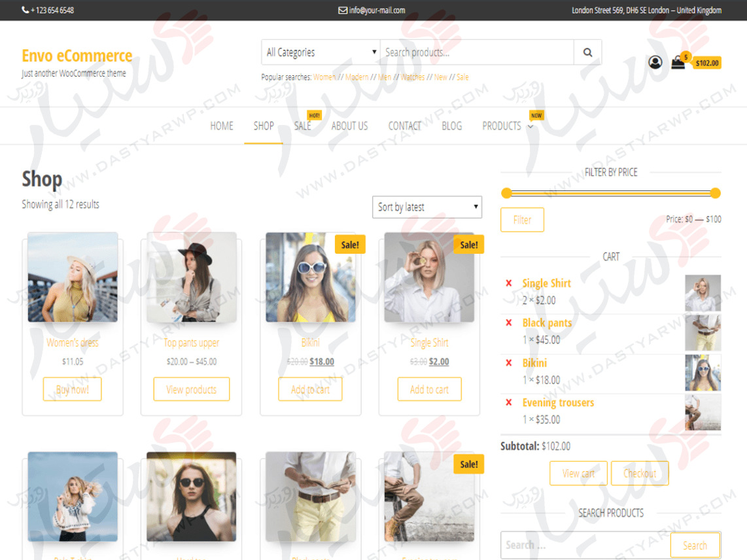Click the search magnifier button
The height and width of the screenshot is (560, 747).
pyautogui.click(x=588, y=52)
